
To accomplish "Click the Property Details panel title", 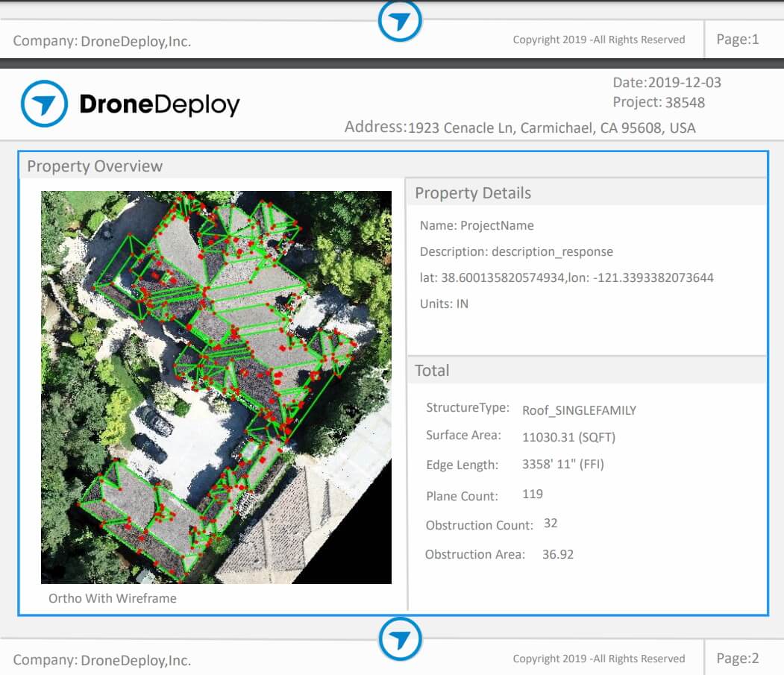I will click(x=472, y=192).
